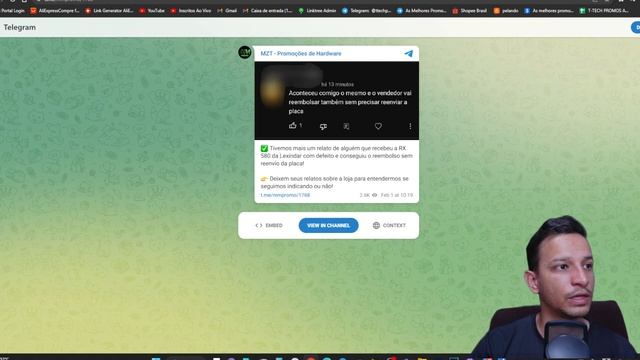Image resolution: width=640 pixels, height=360 pixels.
Task: Open the MZT - Promoções de Hardware channel name
Action: pos(301,53)
